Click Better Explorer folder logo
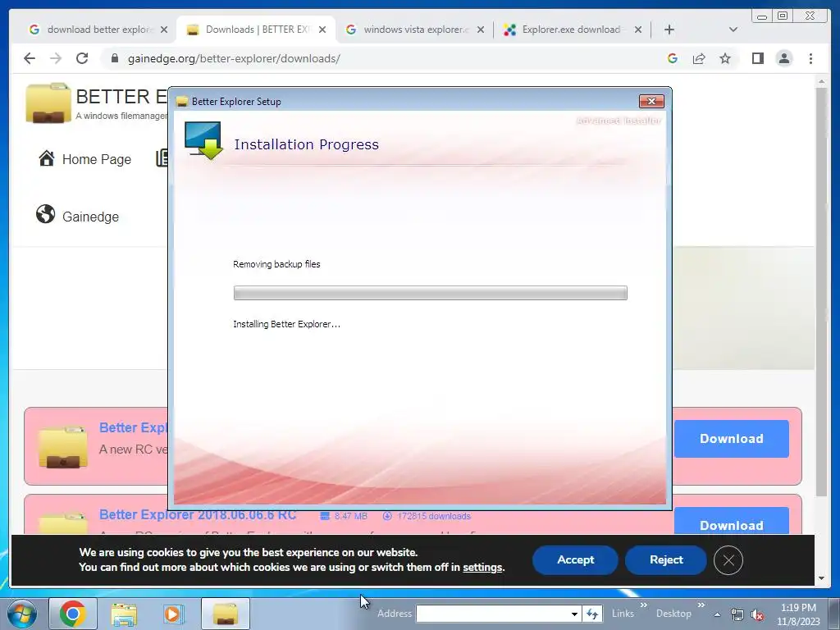This screenshot has width=840, height=630. (x=48, y=103)
